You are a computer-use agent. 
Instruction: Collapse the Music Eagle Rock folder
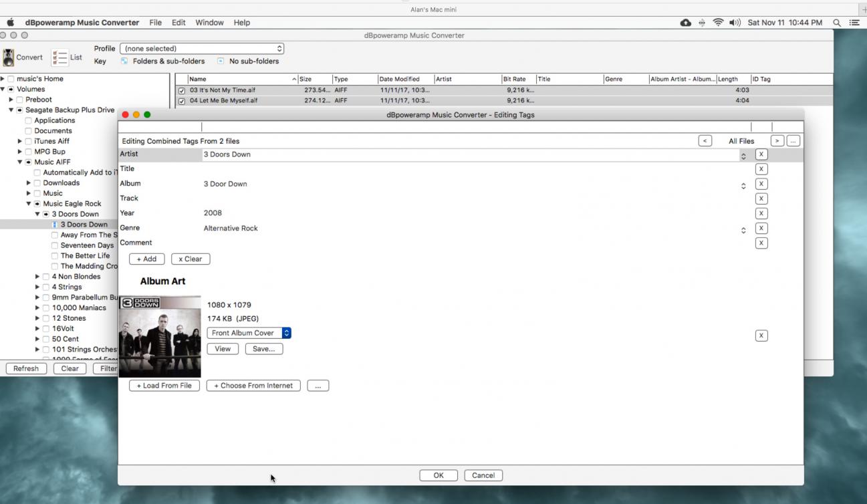pos(29,204)
